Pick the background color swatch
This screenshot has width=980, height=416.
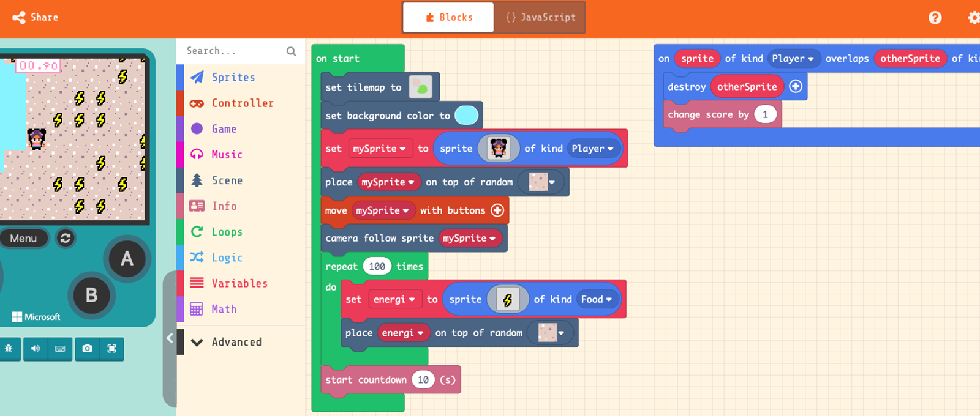click(466, 116)
